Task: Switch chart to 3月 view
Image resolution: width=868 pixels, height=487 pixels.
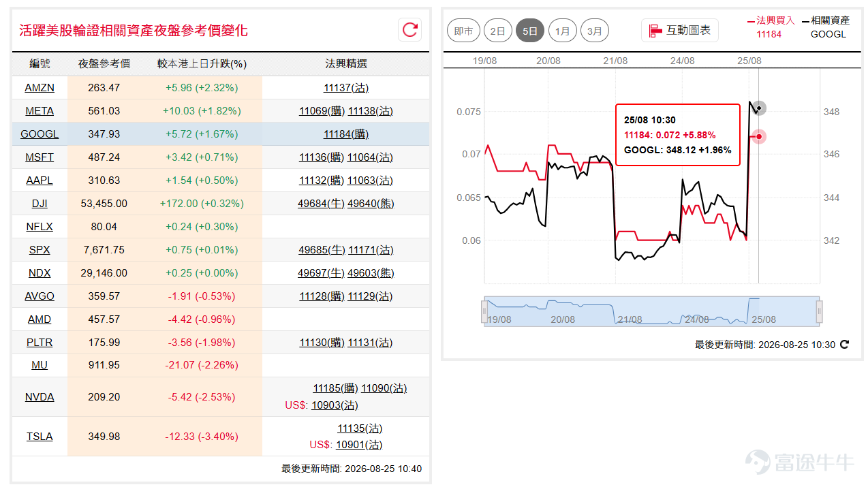Action: [595, 31]
